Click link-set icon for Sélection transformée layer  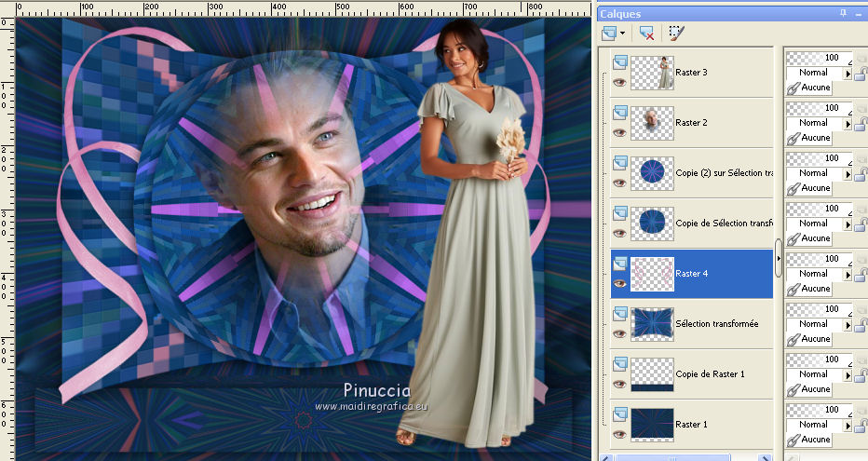coord(793,339)
